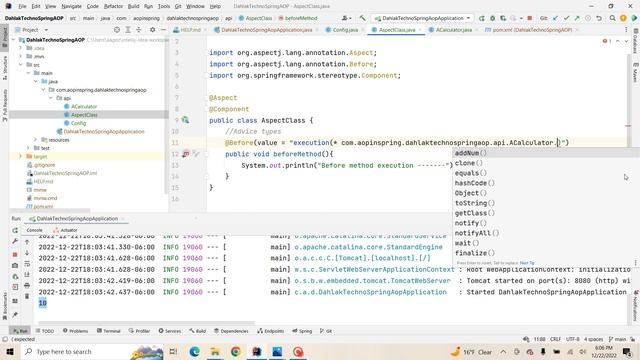Image resolution: width=640 pixels, height=360 pixels.
Task: Toggle the breakpoint gutter icon on line 12
Action: [186, 154]
